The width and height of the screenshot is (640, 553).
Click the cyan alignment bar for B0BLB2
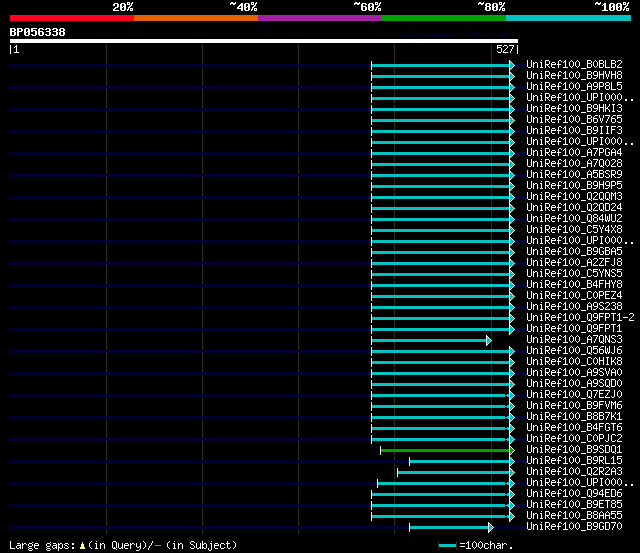443,65
